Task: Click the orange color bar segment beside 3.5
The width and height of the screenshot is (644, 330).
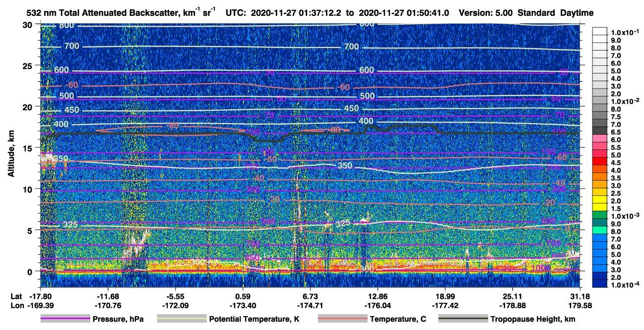Action: (x=600, y=176)
